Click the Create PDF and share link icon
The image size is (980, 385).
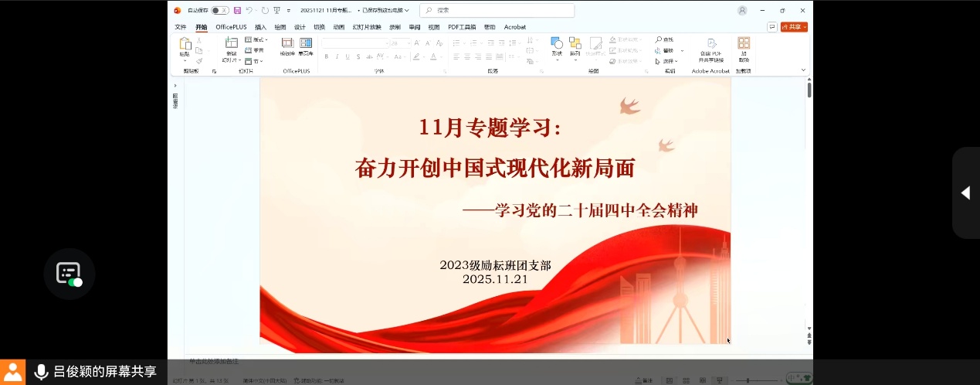click(710, 44)
